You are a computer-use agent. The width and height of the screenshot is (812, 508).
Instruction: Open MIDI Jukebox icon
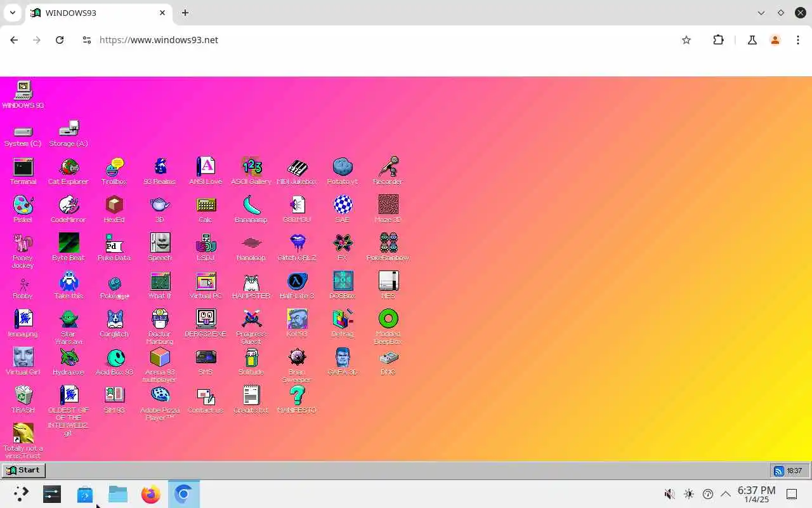point(297,171)
